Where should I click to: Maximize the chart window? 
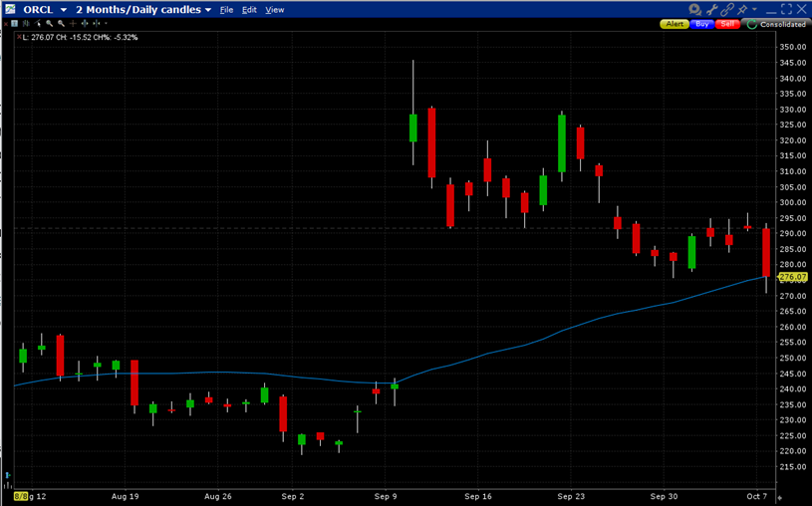pyautogui.click(x=787, y=9)
